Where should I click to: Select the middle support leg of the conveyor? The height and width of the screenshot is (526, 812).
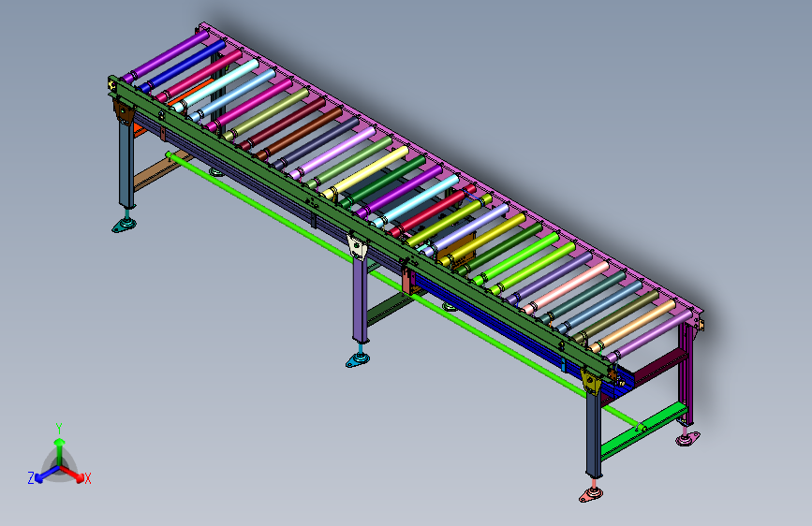(x=361, y=300)
